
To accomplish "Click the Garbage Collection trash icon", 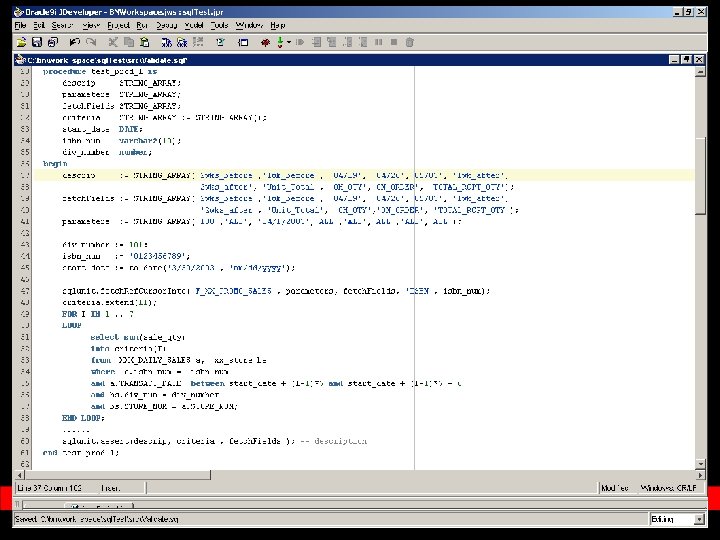I will coord(410,42).
